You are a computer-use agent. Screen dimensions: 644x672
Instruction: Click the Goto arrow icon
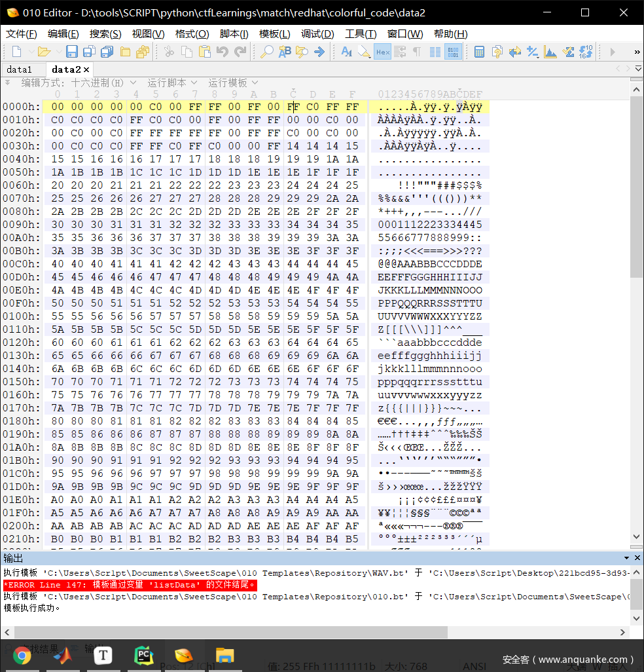(x=319, y=52)
